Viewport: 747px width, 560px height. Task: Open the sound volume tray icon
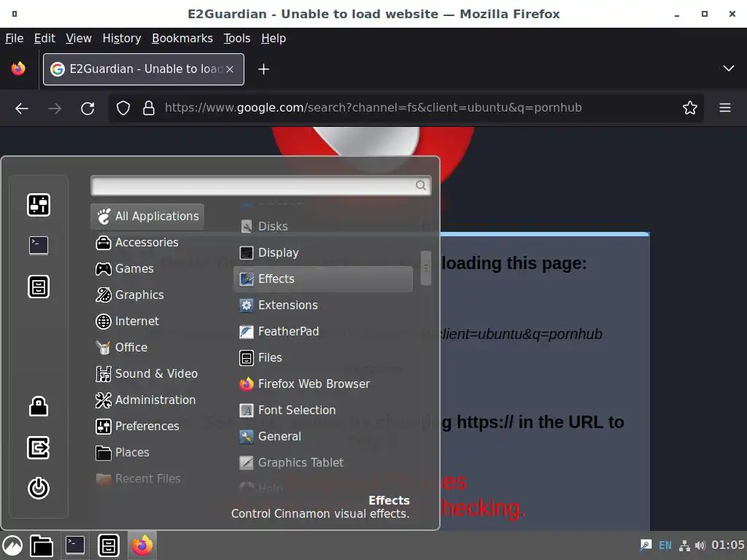click(x=700, y=545)
